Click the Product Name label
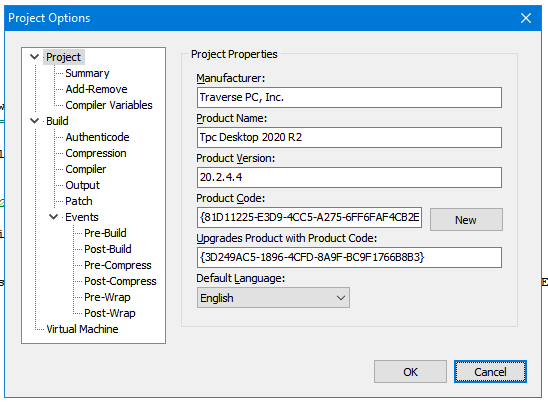 click(232, 118)
